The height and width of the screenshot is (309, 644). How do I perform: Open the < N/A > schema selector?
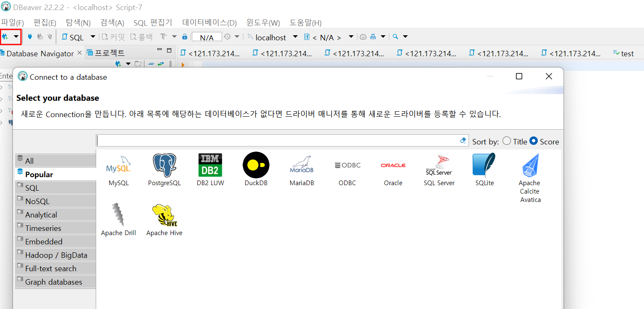coord(329,37)
